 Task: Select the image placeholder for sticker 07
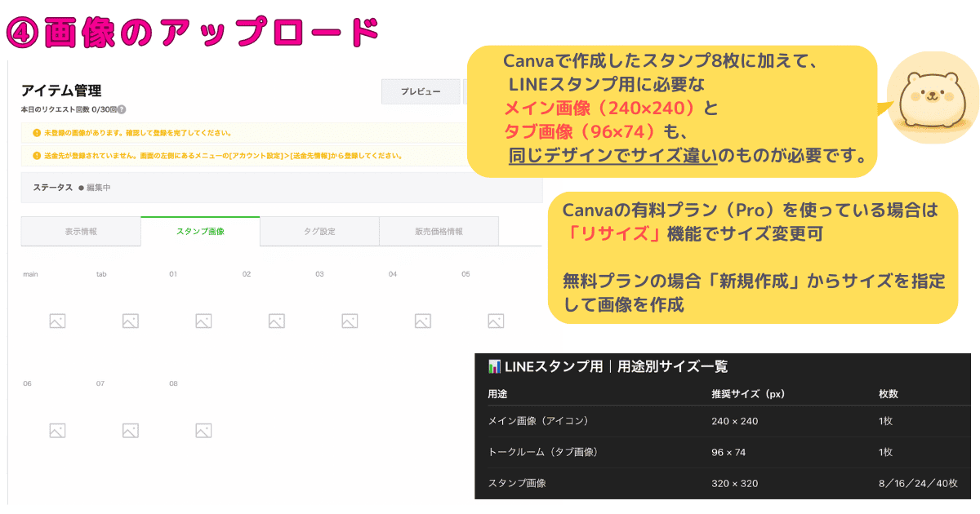pyautogui.click(x=130, y=431)
